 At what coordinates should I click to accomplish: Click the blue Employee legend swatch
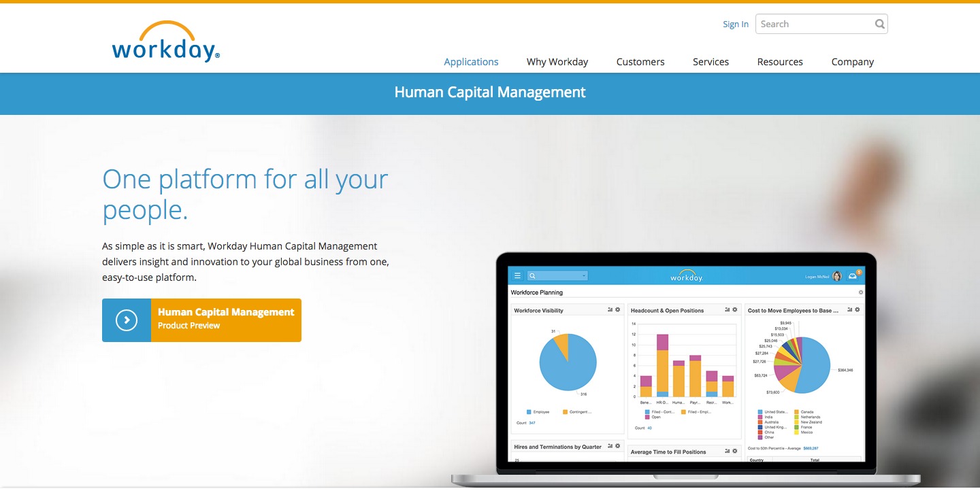click(x=529, y=412)
